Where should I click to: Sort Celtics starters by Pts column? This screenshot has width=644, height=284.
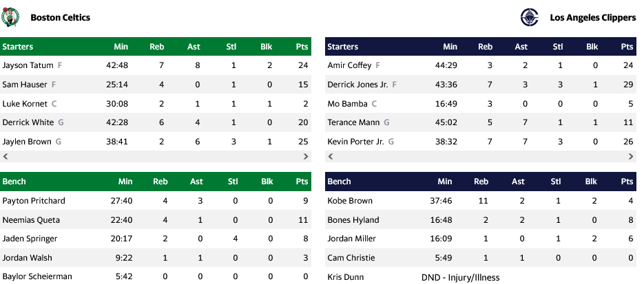tap(301, 47)
